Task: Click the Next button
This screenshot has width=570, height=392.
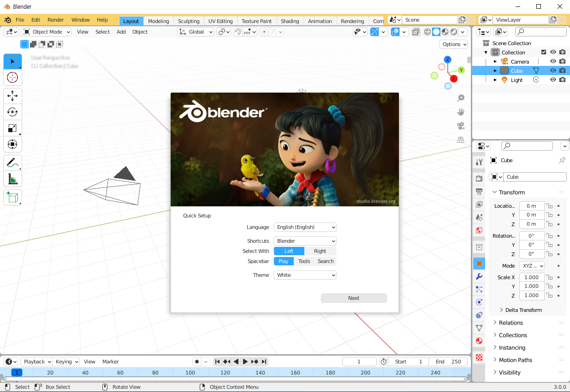Action: coord(354,298)
